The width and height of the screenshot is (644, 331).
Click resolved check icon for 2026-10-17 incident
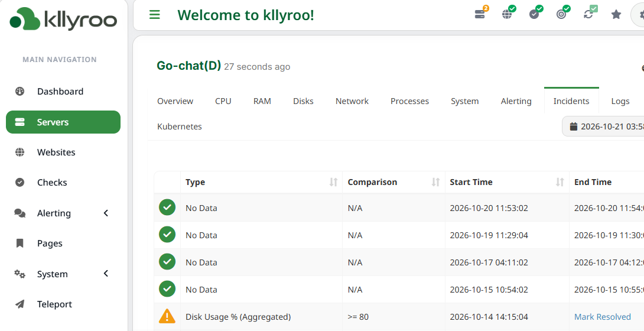tap(167, 262)
